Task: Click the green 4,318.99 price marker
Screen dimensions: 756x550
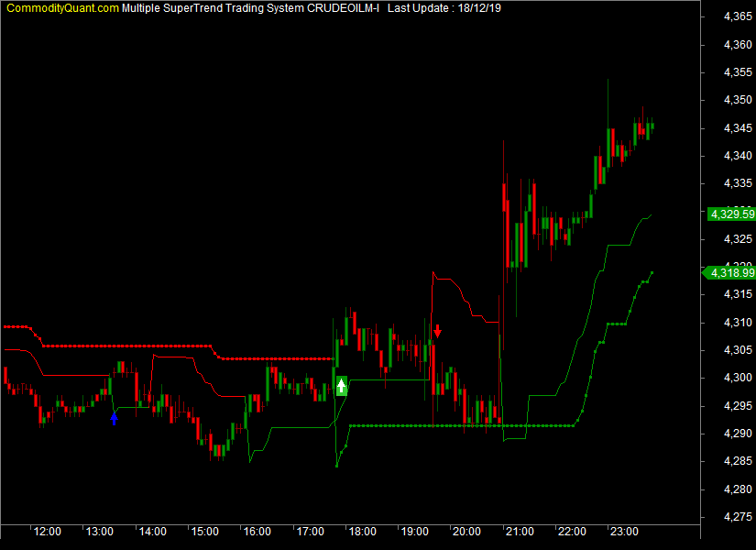Action: click(729, 273)
